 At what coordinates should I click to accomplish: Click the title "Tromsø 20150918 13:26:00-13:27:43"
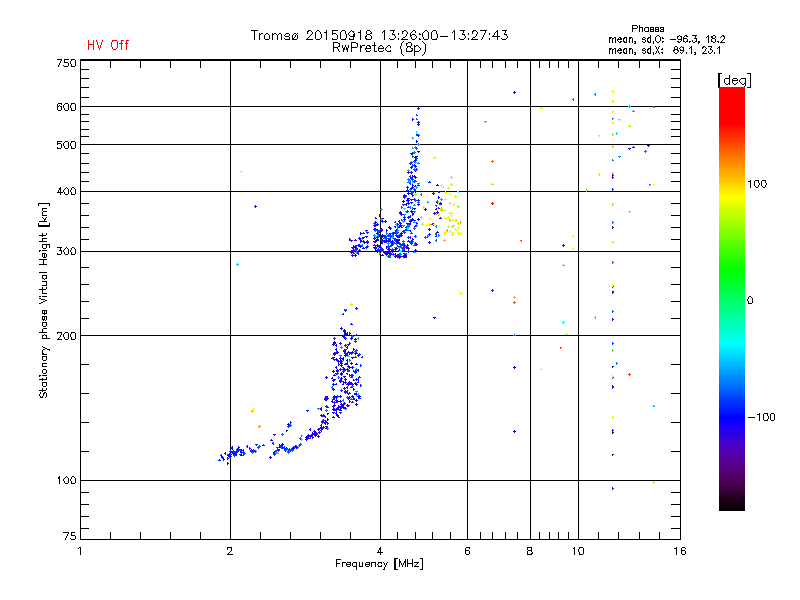[379, 35]
